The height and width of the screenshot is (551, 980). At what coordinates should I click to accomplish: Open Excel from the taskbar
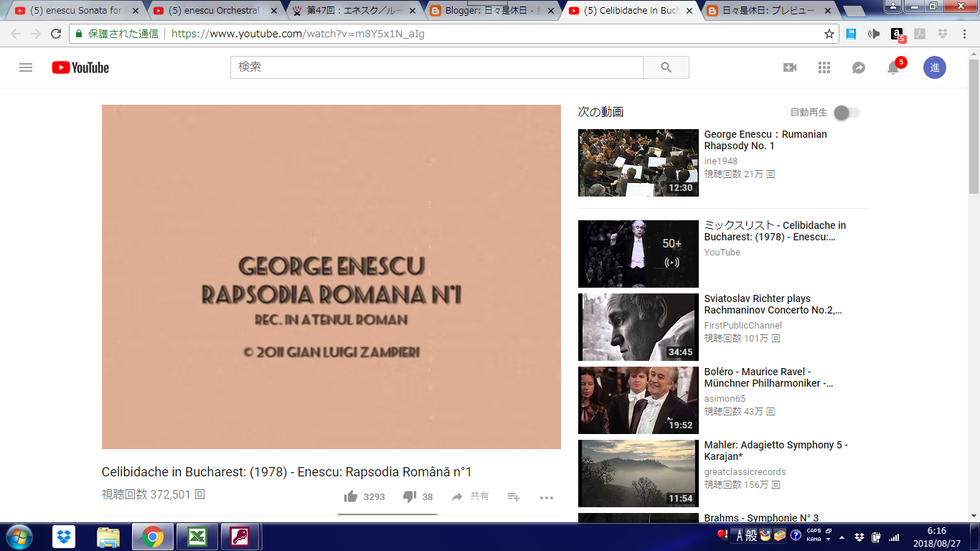tap(197, 537)
